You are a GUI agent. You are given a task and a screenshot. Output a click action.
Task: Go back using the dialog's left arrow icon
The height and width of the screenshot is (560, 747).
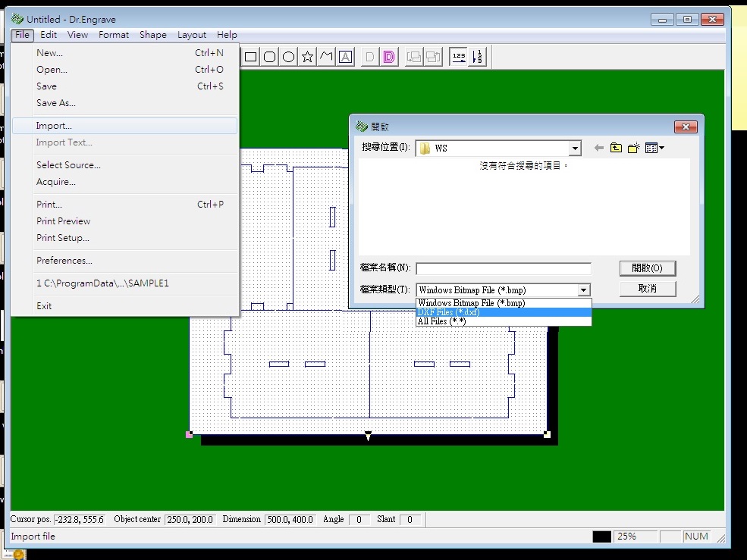click(x=599, y=148)
